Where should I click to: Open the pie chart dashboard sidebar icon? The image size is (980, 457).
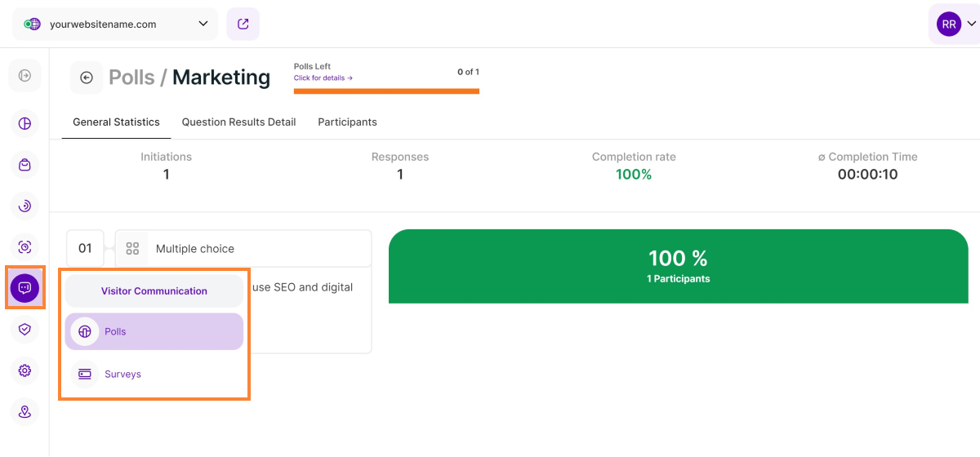point(24,123)
